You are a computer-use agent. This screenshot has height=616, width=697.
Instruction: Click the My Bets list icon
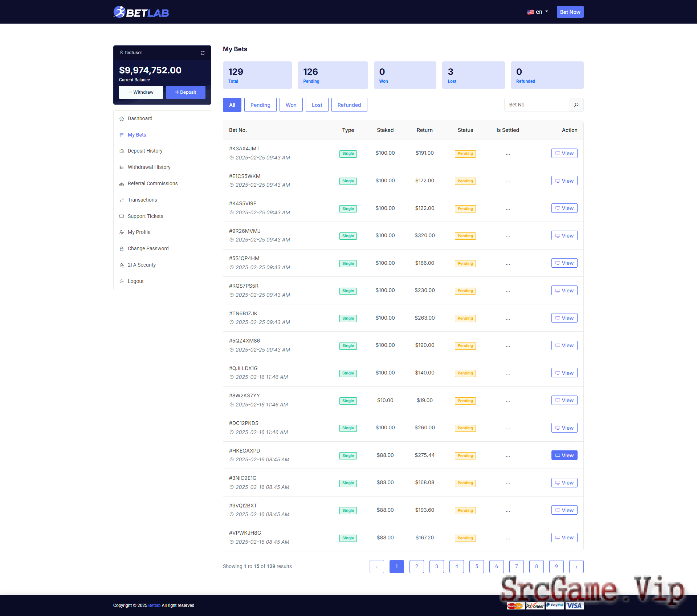coord(122,135)
